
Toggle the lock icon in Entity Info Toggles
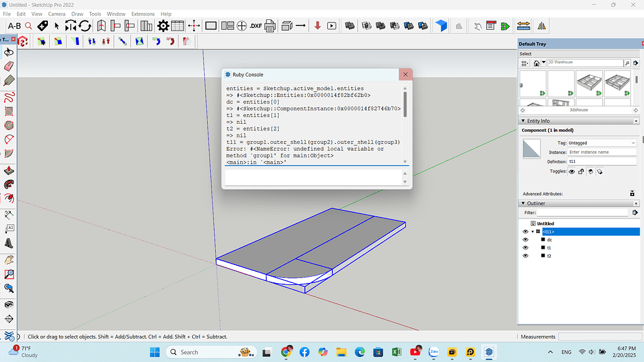[581, 172]
